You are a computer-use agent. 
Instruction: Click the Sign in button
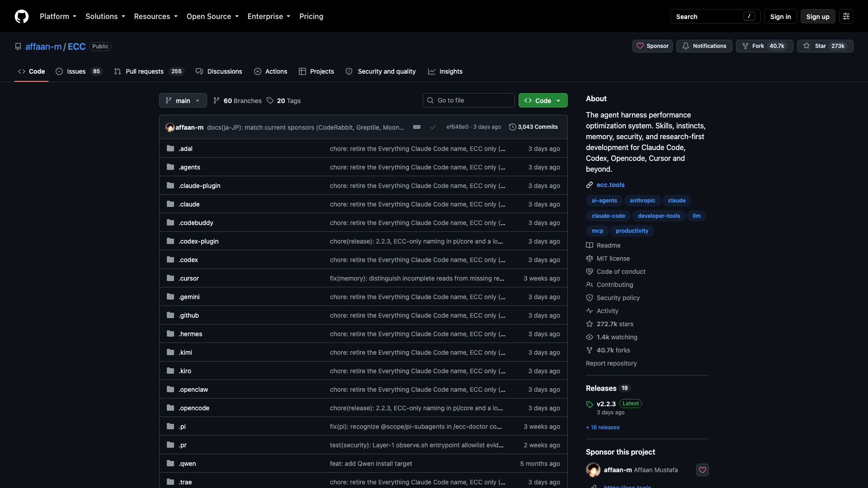780,16
